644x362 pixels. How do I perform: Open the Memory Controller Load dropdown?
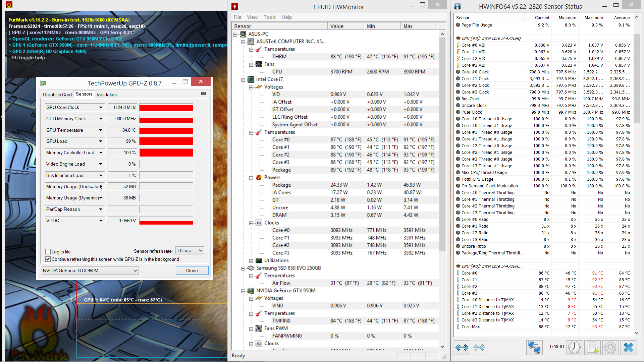pos(101,153)
